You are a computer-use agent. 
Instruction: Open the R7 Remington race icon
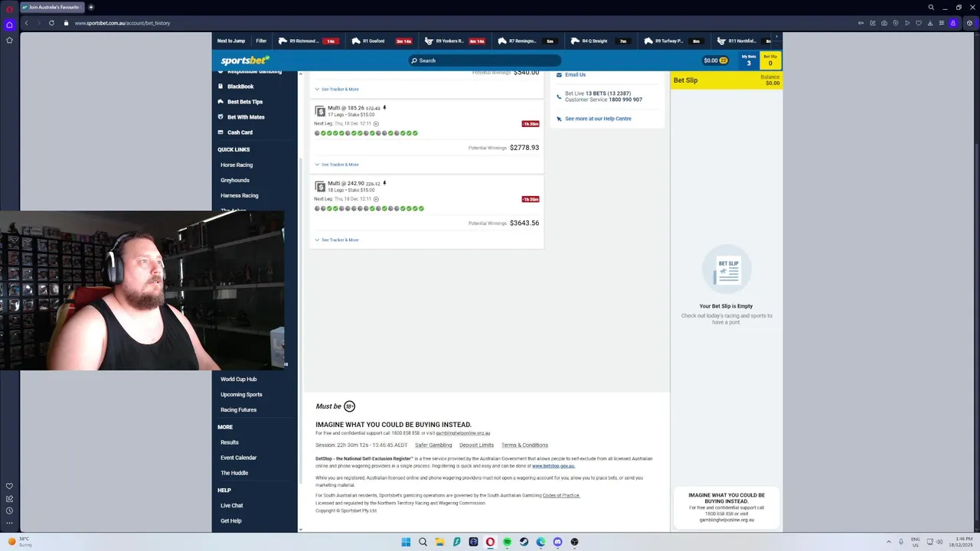tap(502, 41)
